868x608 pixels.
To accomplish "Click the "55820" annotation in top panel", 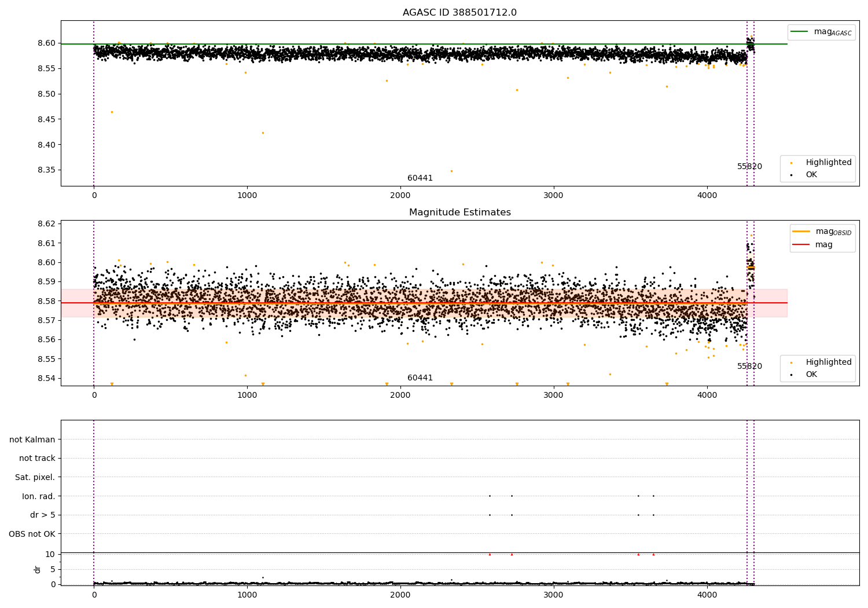I will pos(749,167).
